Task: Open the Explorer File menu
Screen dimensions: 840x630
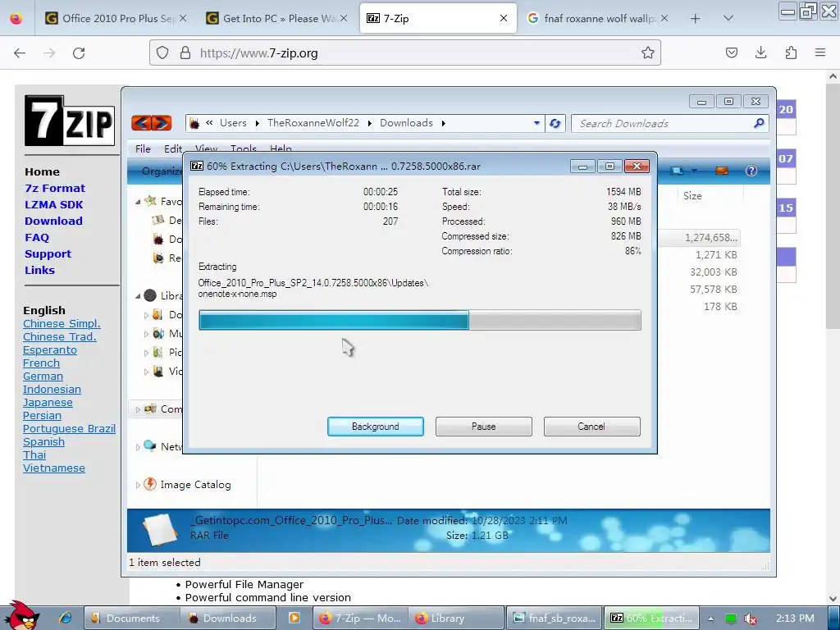Action: click(x=143, y=149)
